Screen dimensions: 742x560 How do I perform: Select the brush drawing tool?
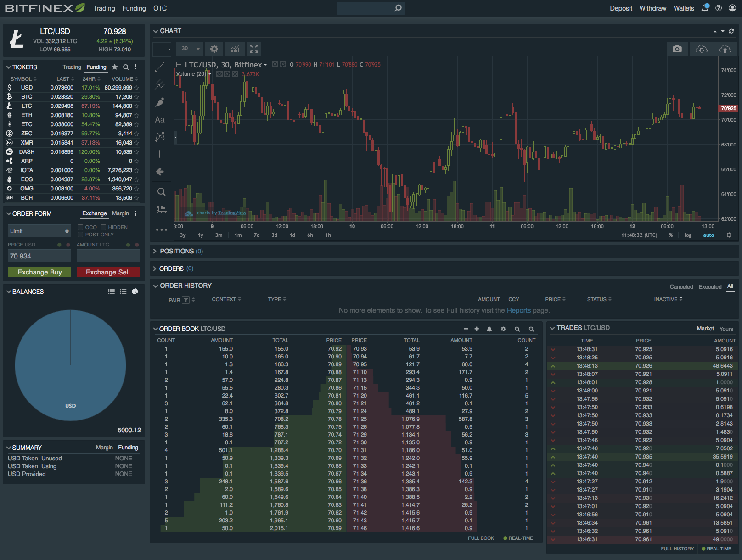coord(160,102)
